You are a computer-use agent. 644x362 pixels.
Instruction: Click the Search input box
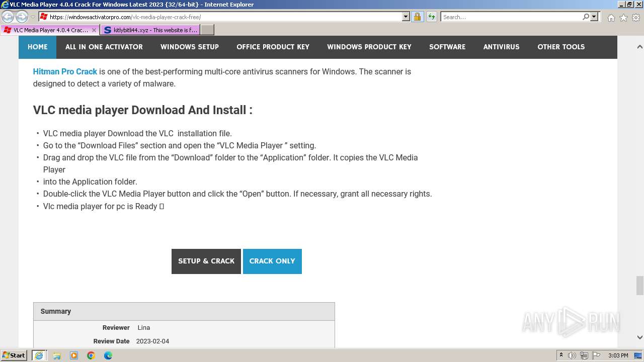(512, 17)
